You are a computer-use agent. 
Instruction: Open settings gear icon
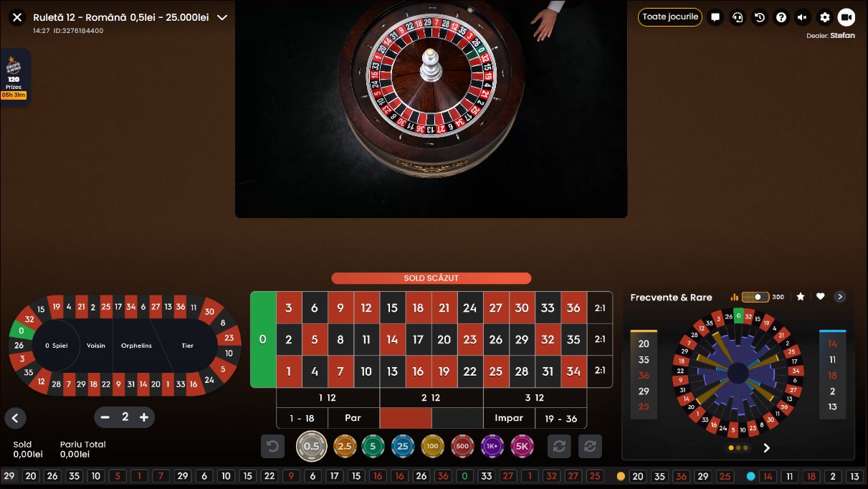click(825, 17)
